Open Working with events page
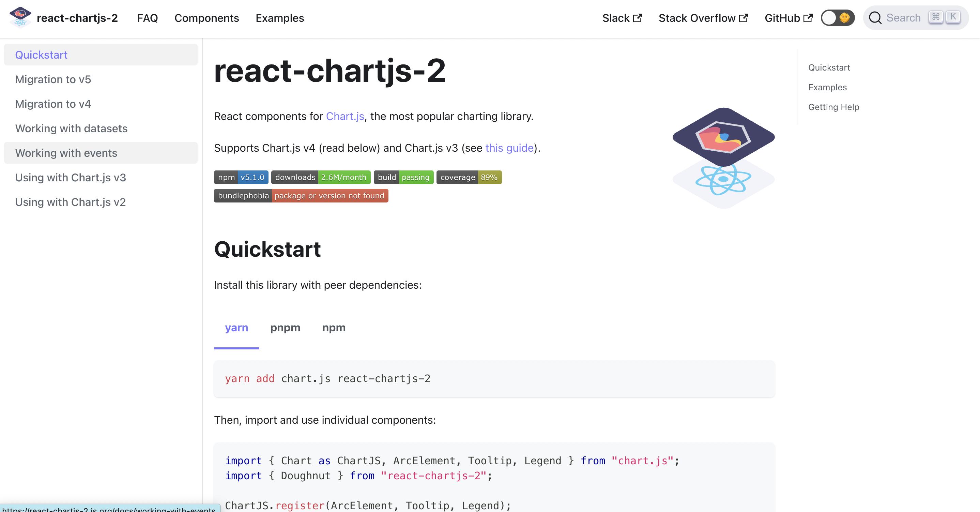Viewport: 980px width, 512px height. point(101,153)
